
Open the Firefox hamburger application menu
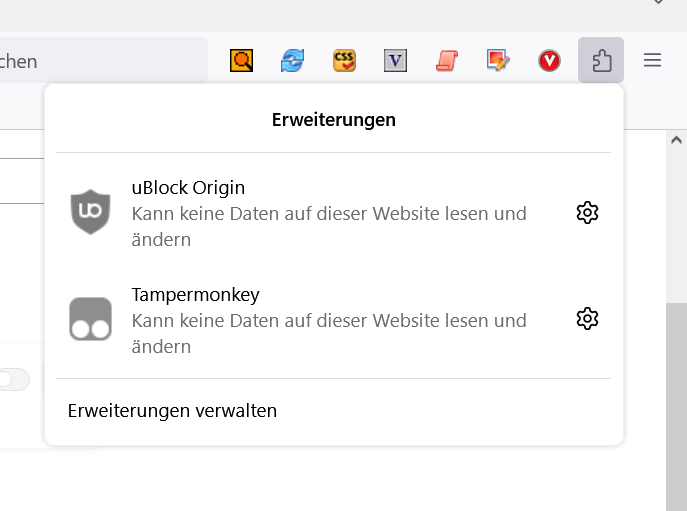[652, 61]
